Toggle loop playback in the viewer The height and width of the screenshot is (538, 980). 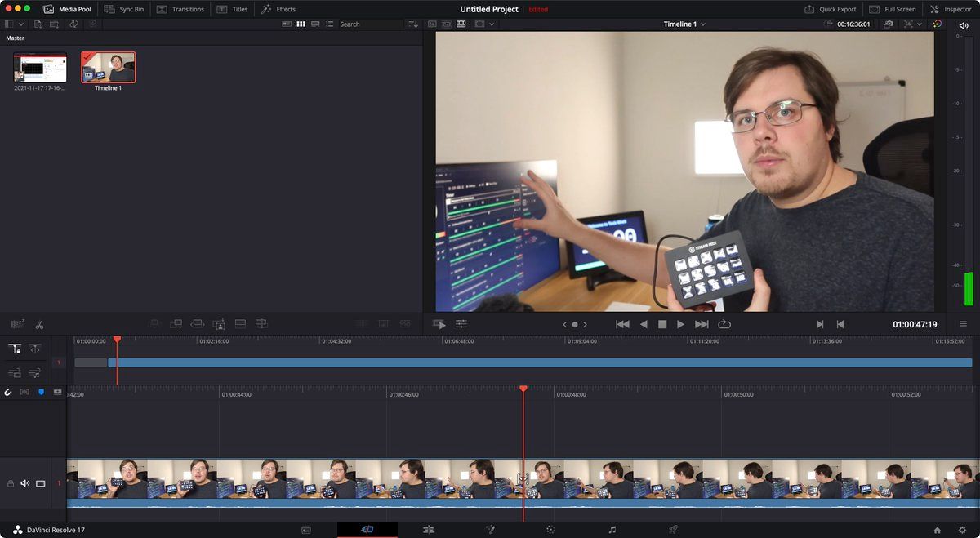pos(724,324)
